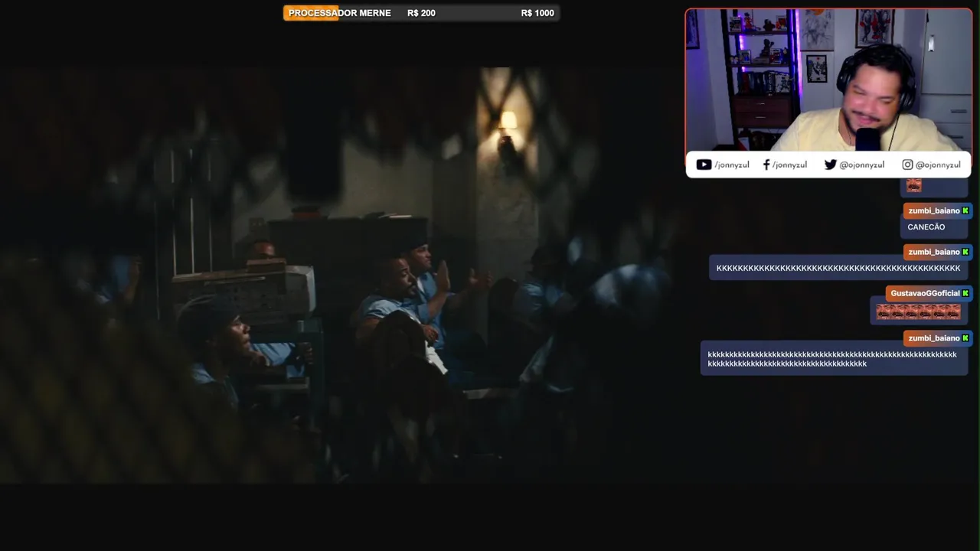Click the Instagram icon in the social bar
The height and width of the screenshot is (551, 980).
point(907,165)
